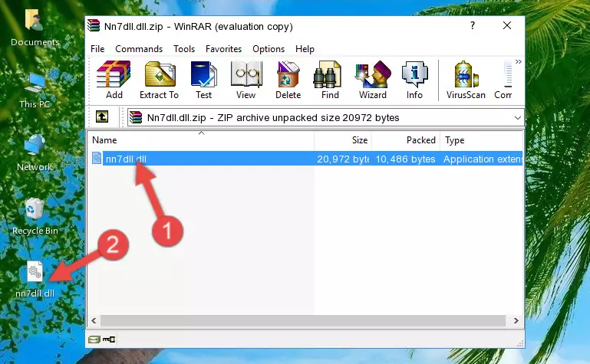Launch the Wizard tool

click(x=373, y=80)
